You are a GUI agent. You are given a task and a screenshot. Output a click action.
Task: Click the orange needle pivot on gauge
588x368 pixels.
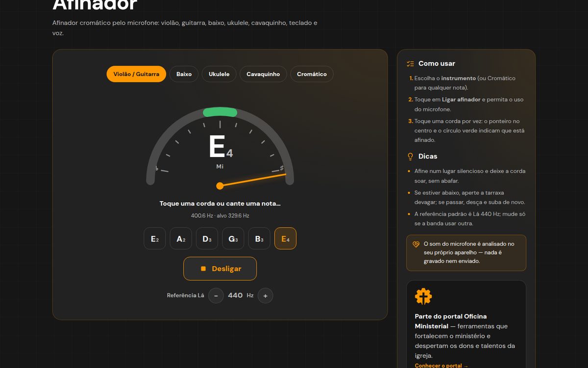point(220,185)
